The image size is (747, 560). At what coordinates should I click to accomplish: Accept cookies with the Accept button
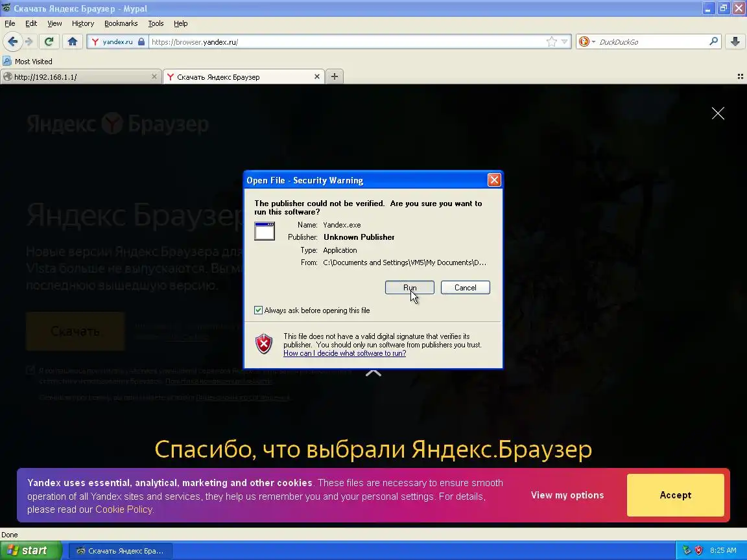(676, 495)
